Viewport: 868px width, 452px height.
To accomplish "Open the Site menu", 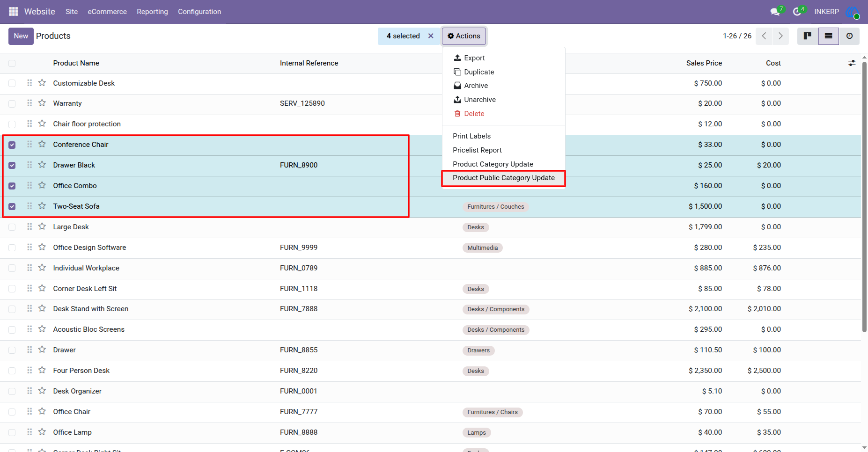I will [72, 12].
